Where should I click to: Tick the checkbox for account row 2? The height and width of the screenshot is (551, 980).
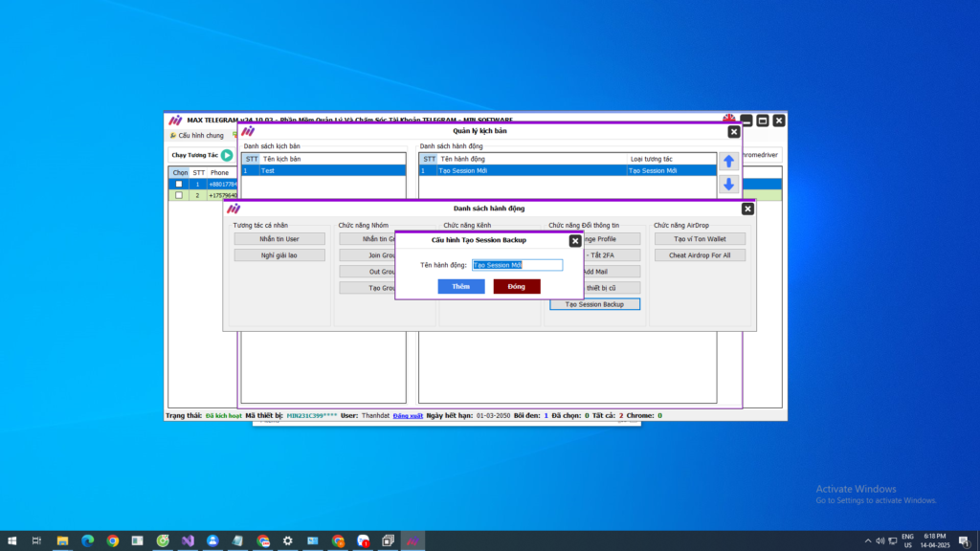tap(179, 195)
